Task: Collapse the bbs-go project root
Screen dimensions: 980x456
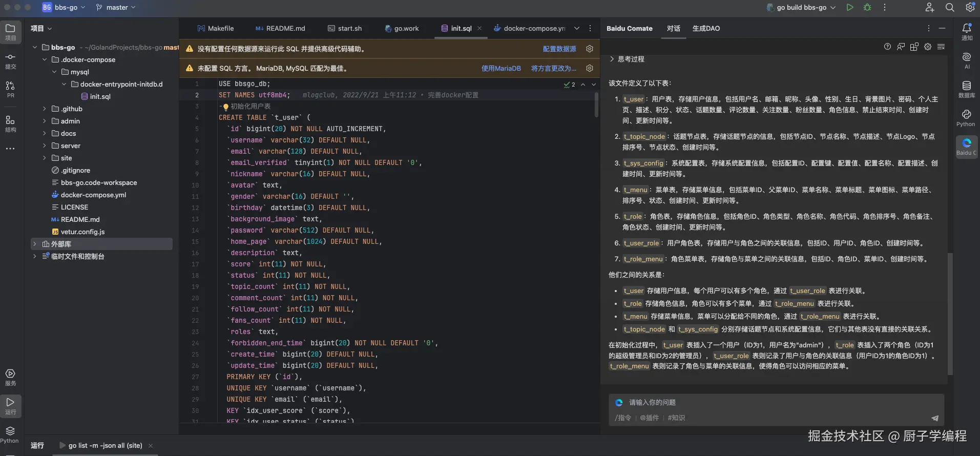Action: pos(35,47)
